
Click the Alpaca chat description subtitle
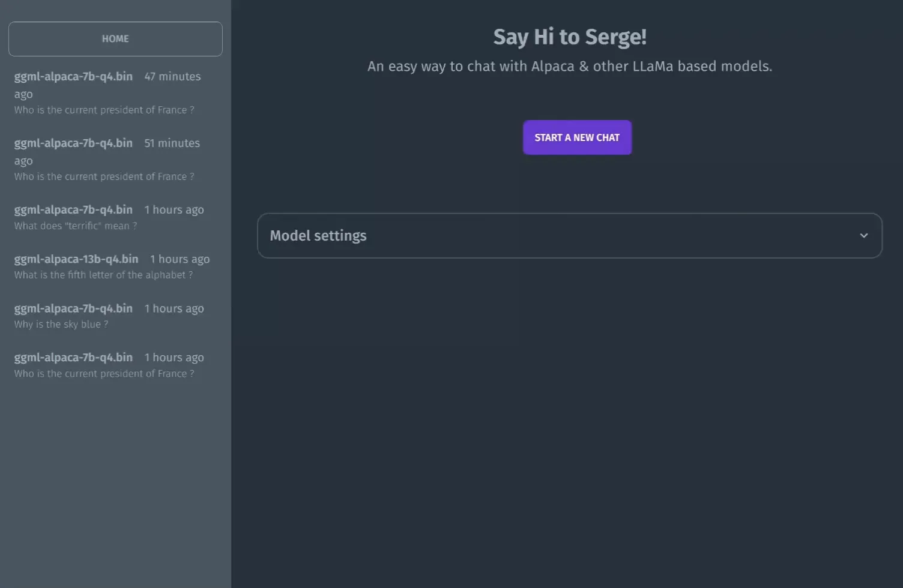569,66
